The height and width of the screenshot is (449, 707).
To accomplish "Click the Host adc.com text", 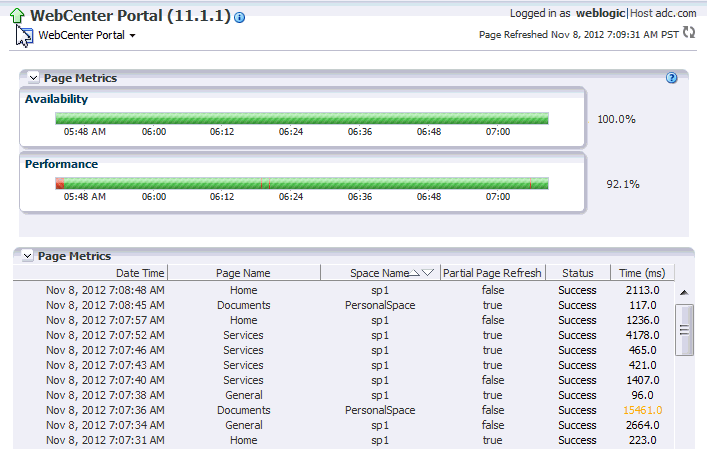I will [x=663, y=14].
